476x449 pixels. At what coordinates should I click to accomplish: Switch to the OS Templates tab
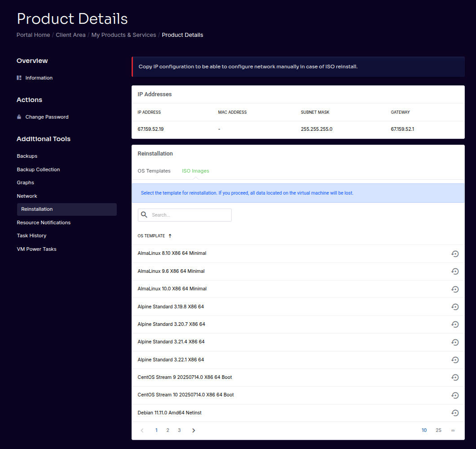154,171
